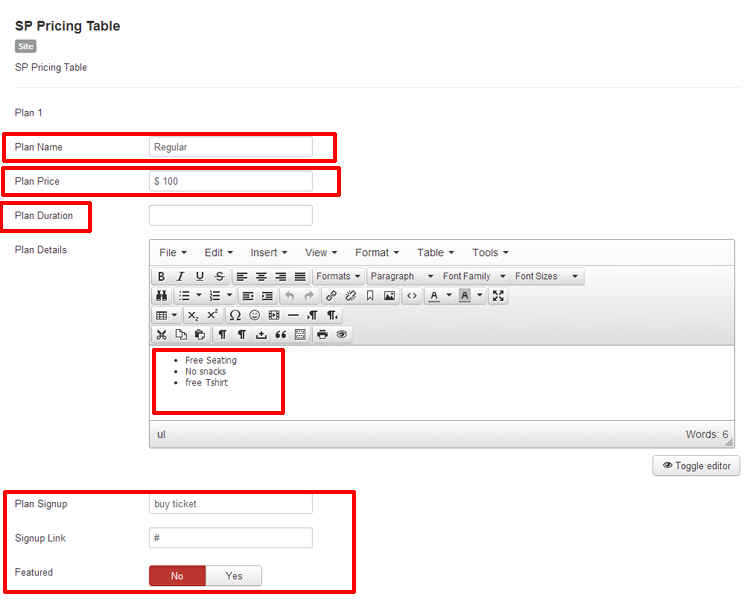This screenshot has height=613, width=750.
Task: Apply strikethrough formatting
Action: (x=219, y=276)
